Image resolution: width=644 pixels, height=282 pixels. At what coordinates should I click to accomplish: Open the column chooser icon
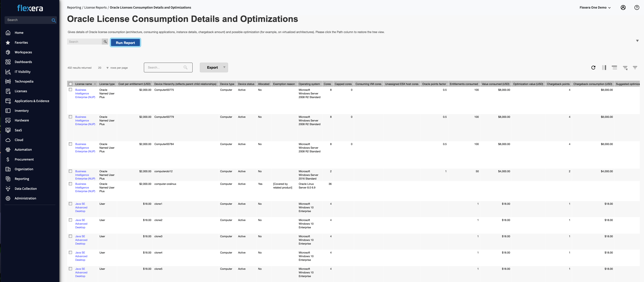click(x=604, y=67)
